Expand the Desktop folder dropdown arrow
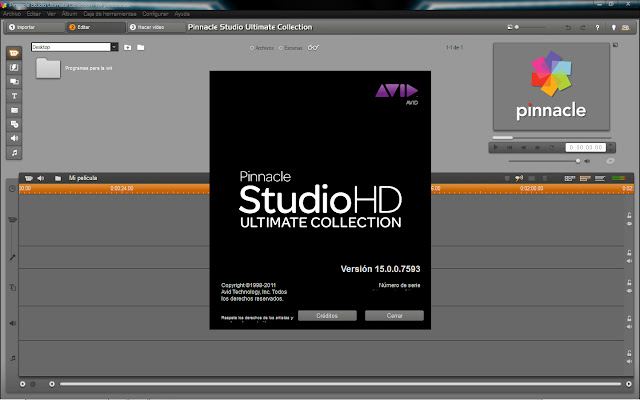 point(114,47)
